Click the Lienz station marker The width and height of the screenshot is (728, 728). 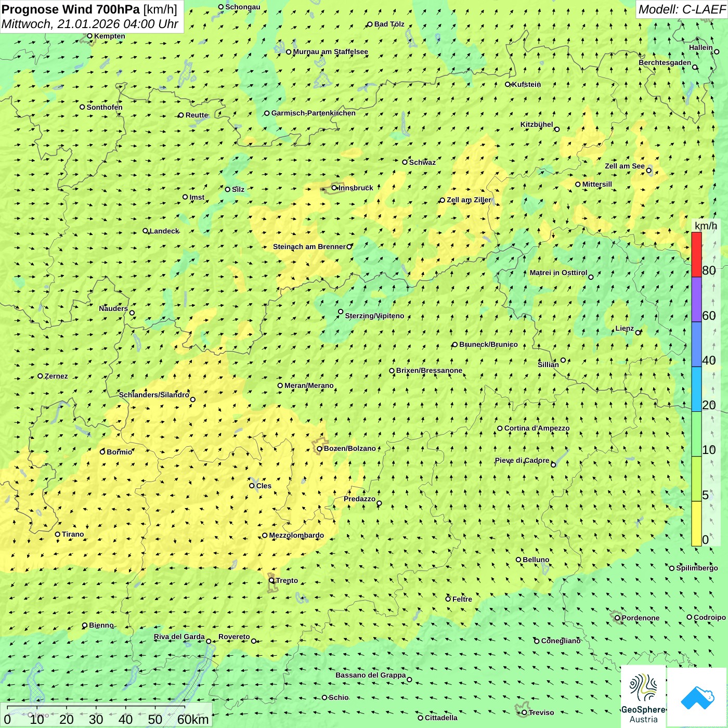click(x=638, y=332)
